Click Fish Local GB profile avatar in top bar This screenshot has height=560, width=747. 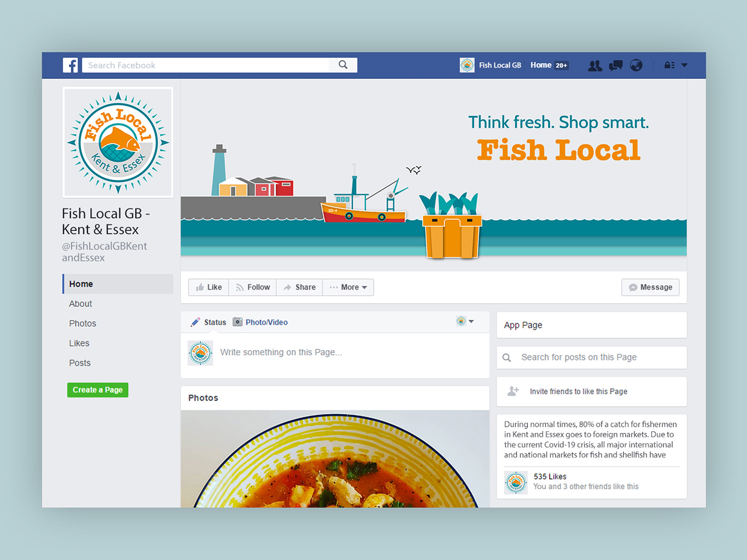point(467,65)
